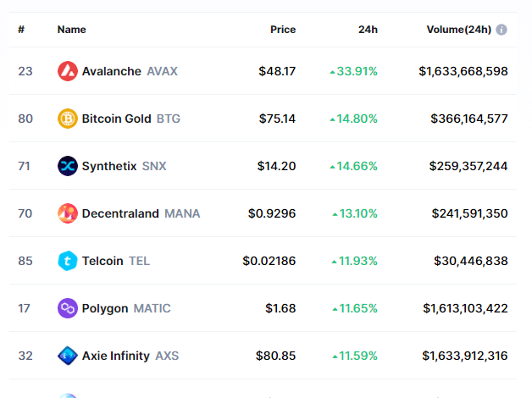Open the Telcoin TEL coin link
The height and width of the screenshot is (398, 532).
[x=115, y=261]
